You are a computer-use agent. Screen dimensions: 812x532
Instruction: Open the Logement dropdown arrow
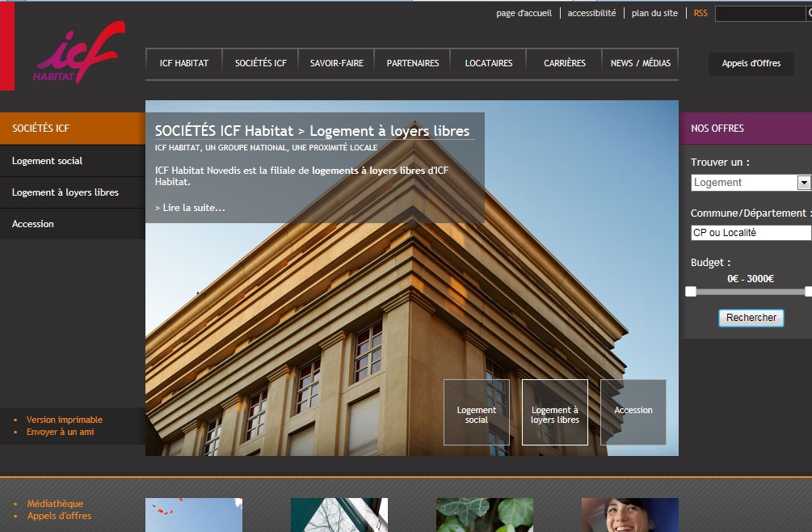[803, 183]
